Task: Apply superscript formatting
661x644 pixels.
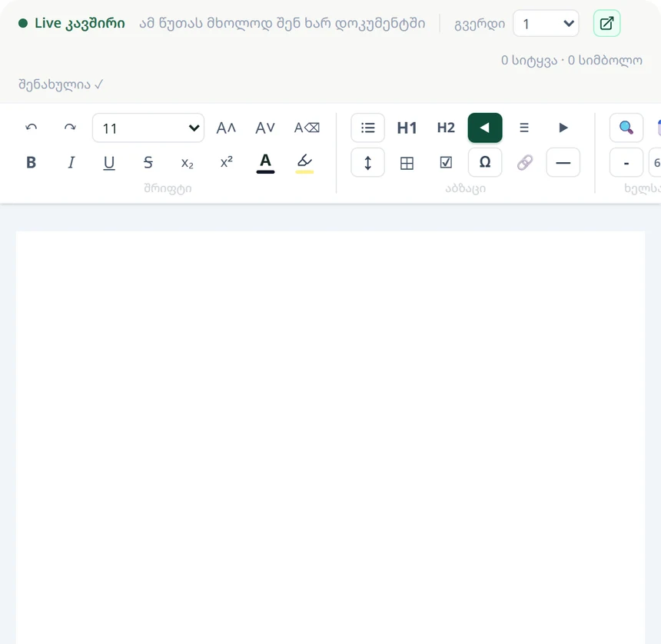Action: (x=227, y=162)
